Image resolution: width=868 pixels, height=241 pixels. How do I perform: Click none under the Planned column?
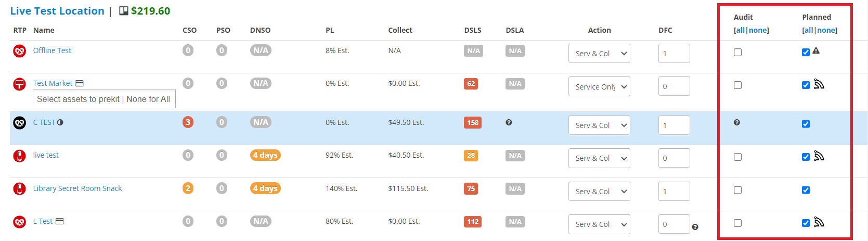coord(826,30)
